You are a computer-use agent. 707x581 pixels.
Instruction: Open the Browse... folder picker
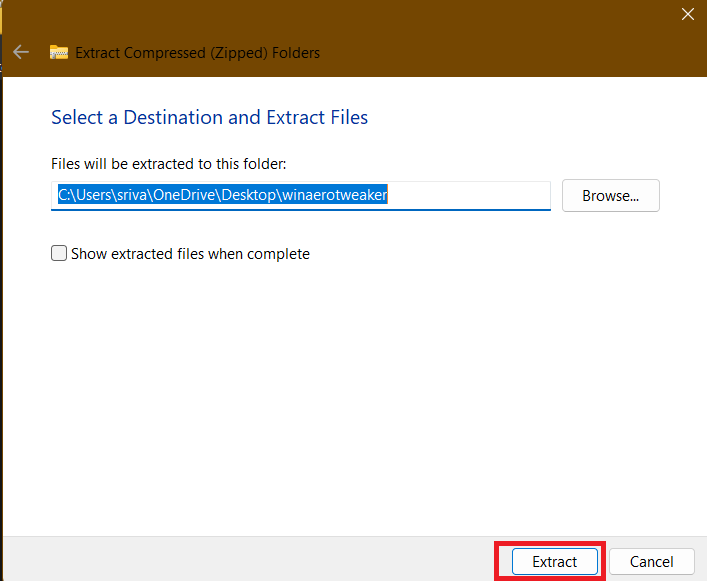click(x=610, y=196)
